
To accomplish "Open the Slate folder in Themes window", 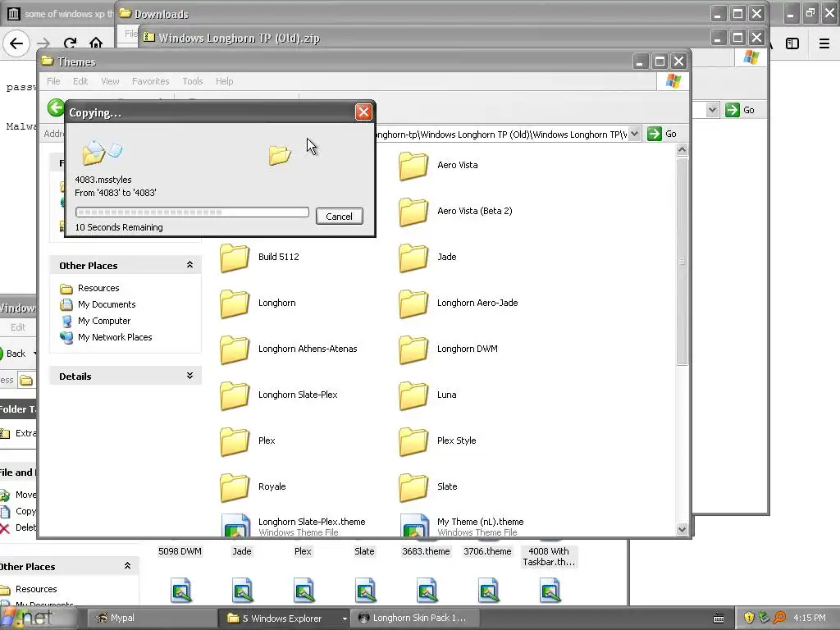I will 428,487.
